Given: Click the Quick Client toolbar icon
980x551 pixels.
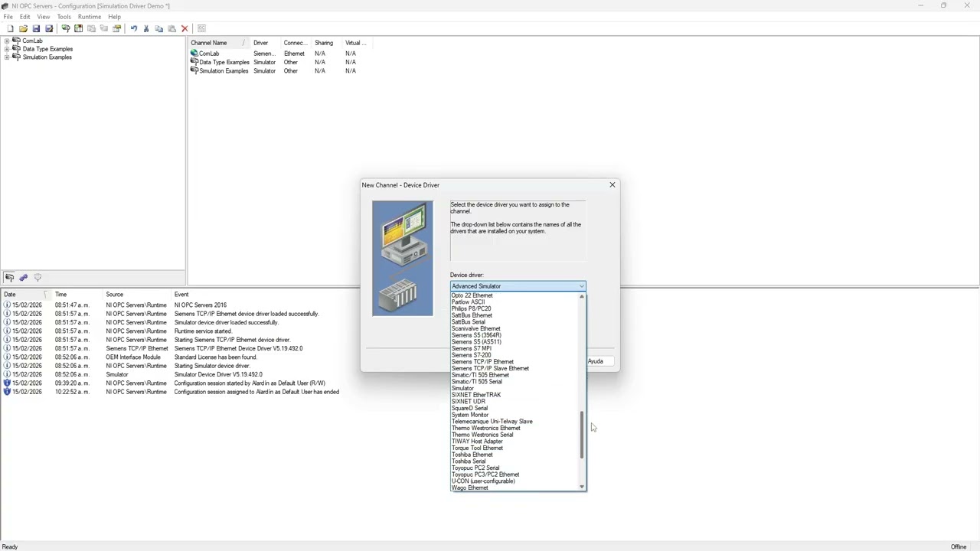Looking at the screenshot, I should pyautogui.click(x=201, y=29).
